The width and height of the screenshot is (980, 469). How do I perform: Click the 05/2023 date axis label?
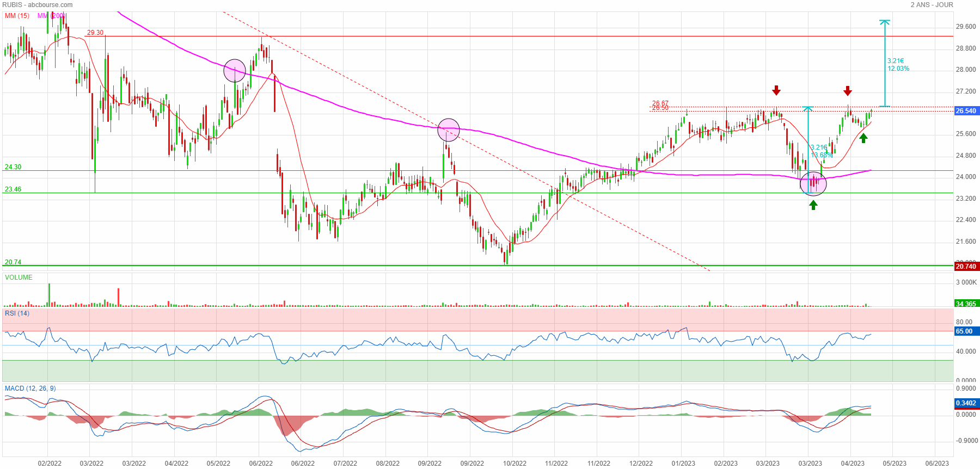(x=895, y=464)
